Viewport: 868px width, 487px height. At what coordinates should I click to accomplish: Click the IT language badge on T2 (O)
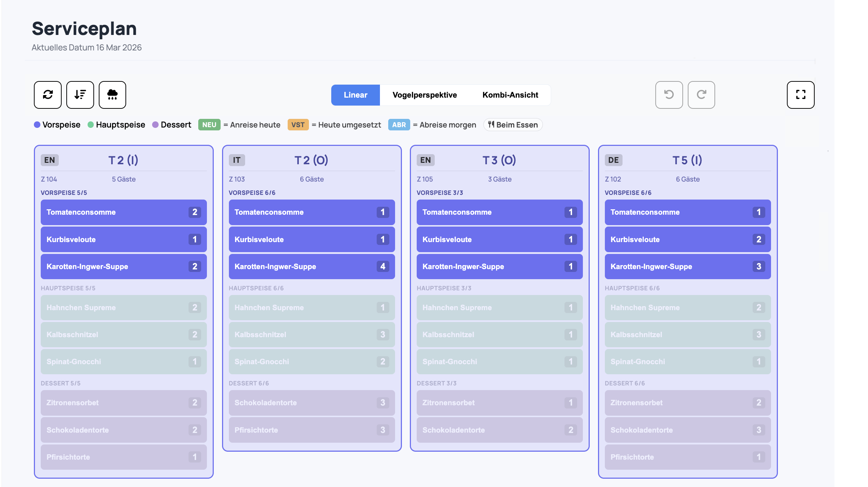[x=237, y=160]
